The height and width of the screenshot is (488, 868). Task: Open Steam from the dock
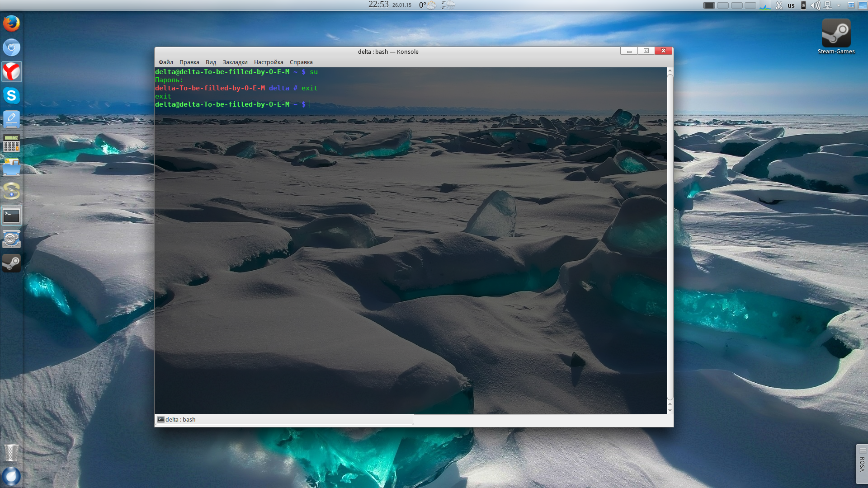[11, 263]
